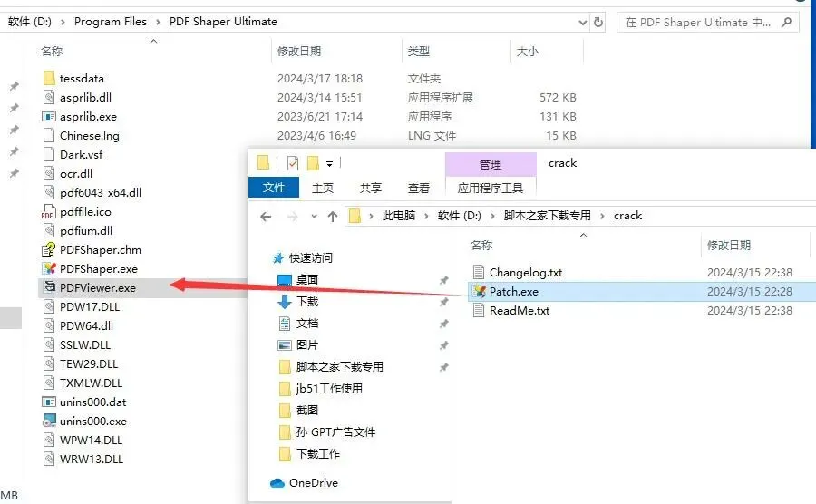Click the 管理 contextual tab header
816x504 pixels.
coord(491,164)
